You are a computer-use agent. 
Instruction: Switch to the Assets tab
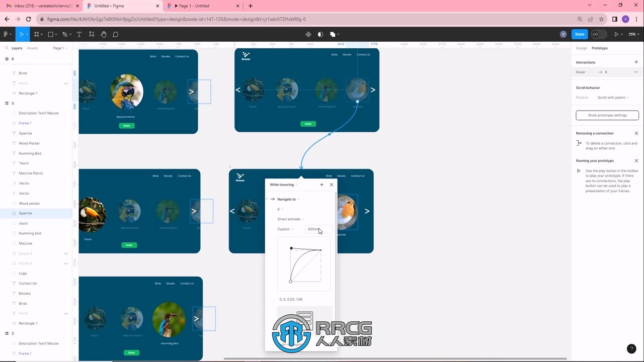32,48
